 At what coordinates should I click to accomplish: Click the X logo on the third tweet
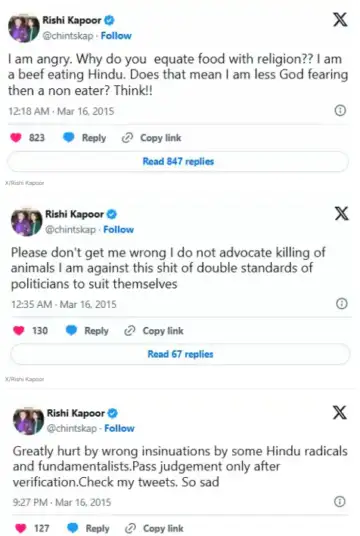(339, 412)
